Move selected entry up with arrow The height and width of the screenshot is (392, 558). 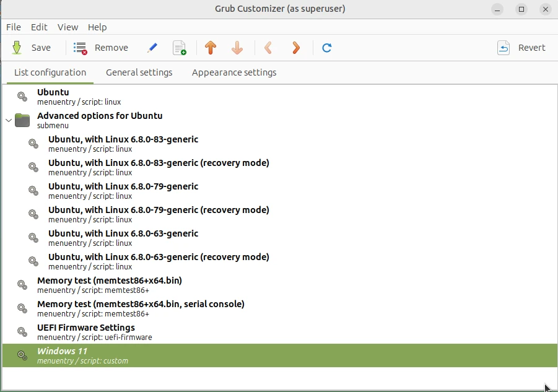[211, 48]
